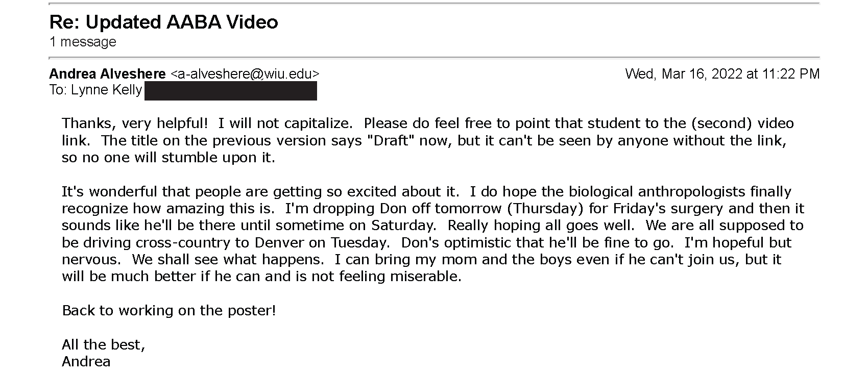Click the redacted black bar after recipient
This screenshot has height=374, width=868.
tap(231, 91)
